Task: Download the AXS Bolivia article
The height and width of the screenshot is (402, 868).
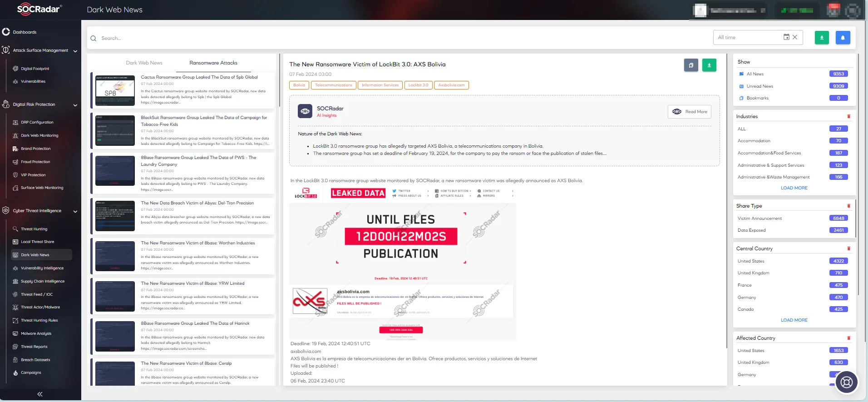Action: [x=709, y=65]
